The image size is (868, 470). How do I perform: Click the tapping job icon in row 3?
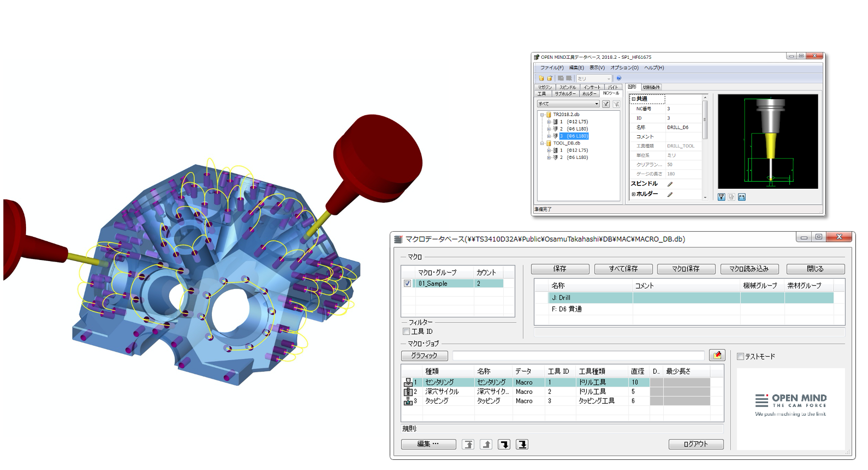[x=408, y=401]
